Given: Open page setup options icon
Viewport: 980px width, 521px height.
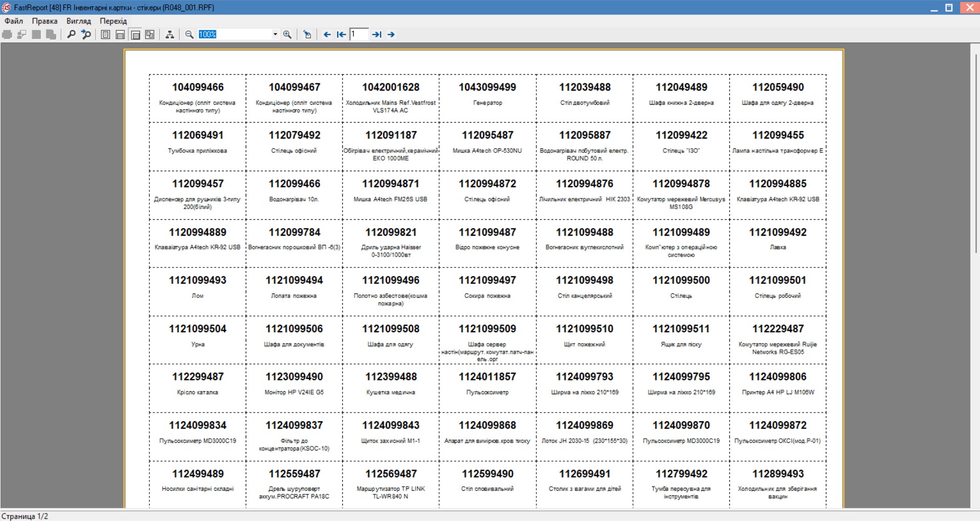Looking at the screenshot, I should point(307,34).
